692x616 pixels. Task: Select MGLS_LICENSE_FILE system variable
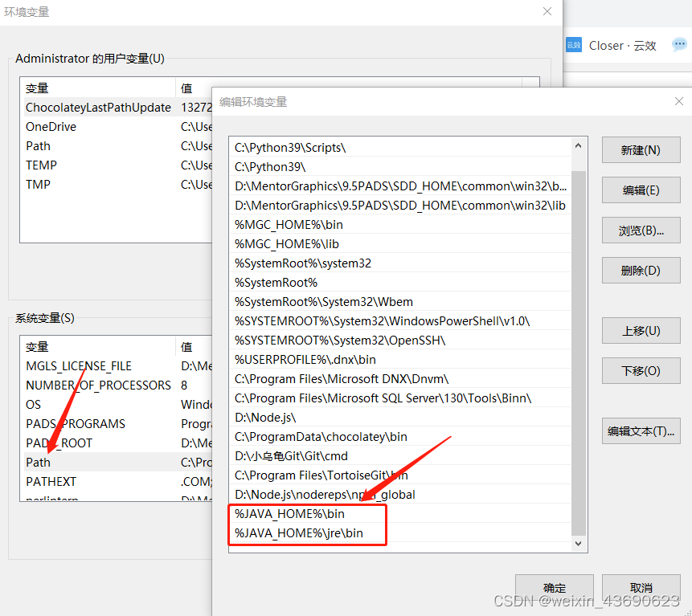(x=118, y=366)
